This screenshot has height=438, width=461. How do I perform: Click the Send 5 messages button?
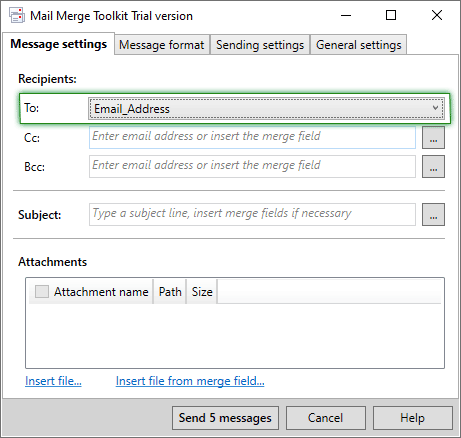coord(225,418)
